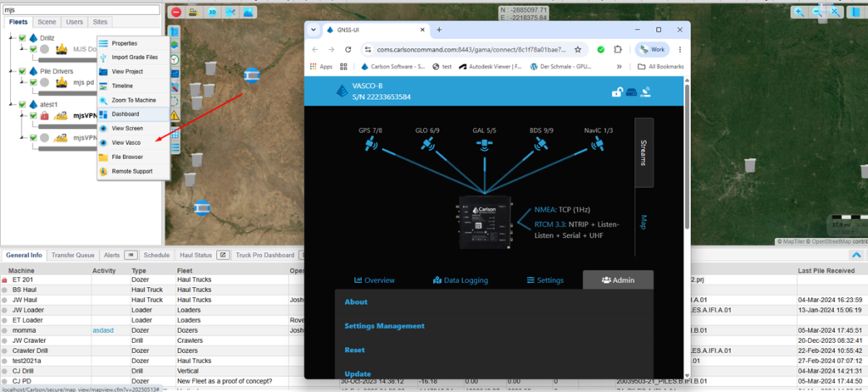The height and width of the screenshot is (392, 868).
Task: Click the lower blue machine marker on map
Action: 202,207
